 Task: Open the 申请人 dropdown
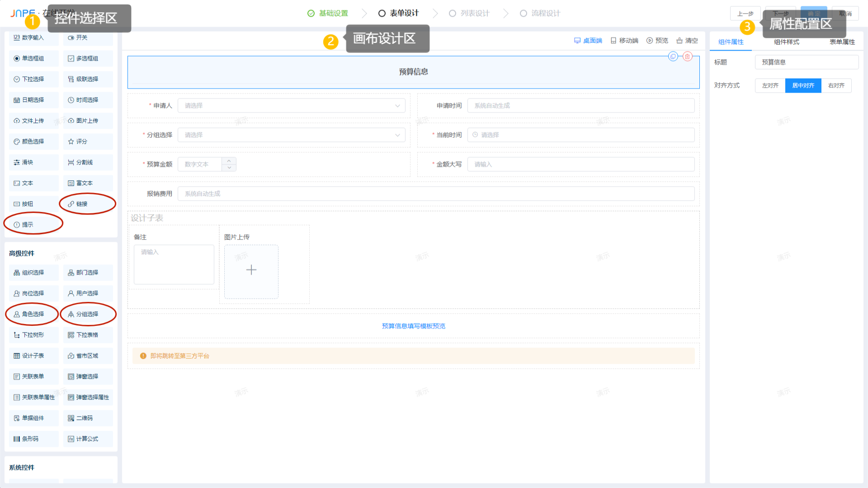(x=292, y=106)
